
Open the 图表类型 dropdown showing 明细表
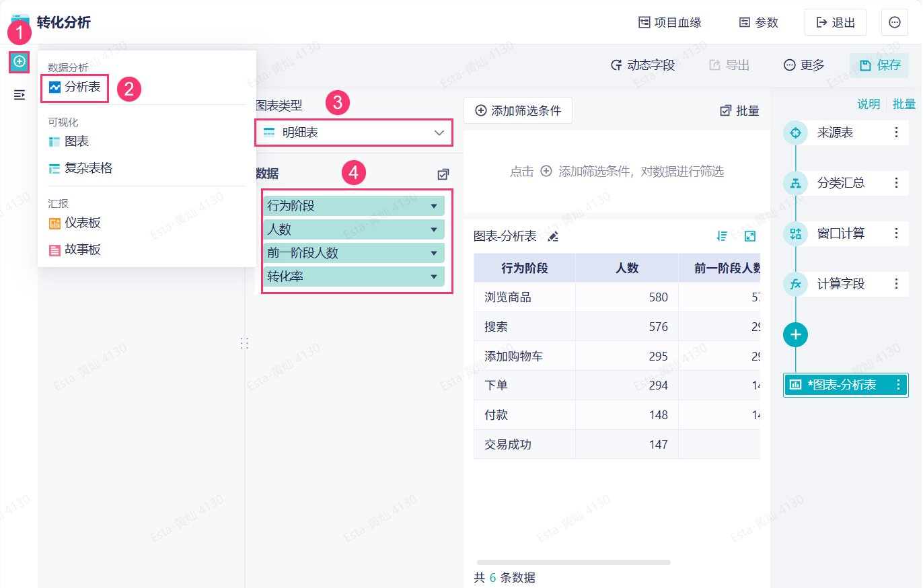[x=354, y=133]
